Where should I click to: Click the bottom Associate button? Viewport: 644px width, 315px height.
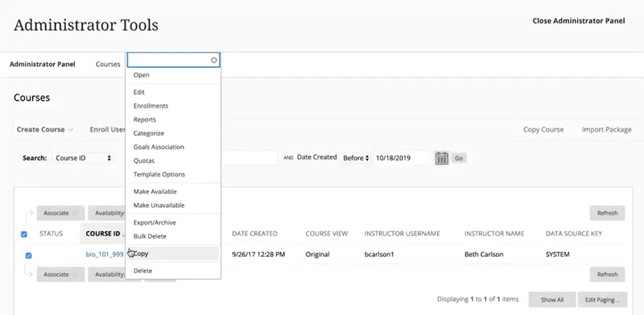[60, 274]
